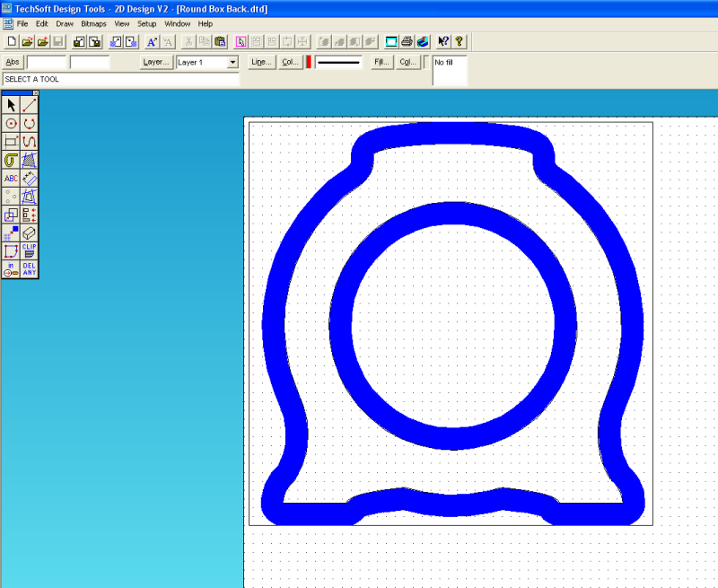Image resolution: width=718 pixels, height=588 pixels.
Task: Open the CLIP tool
Action: click(x=30, y=251)
